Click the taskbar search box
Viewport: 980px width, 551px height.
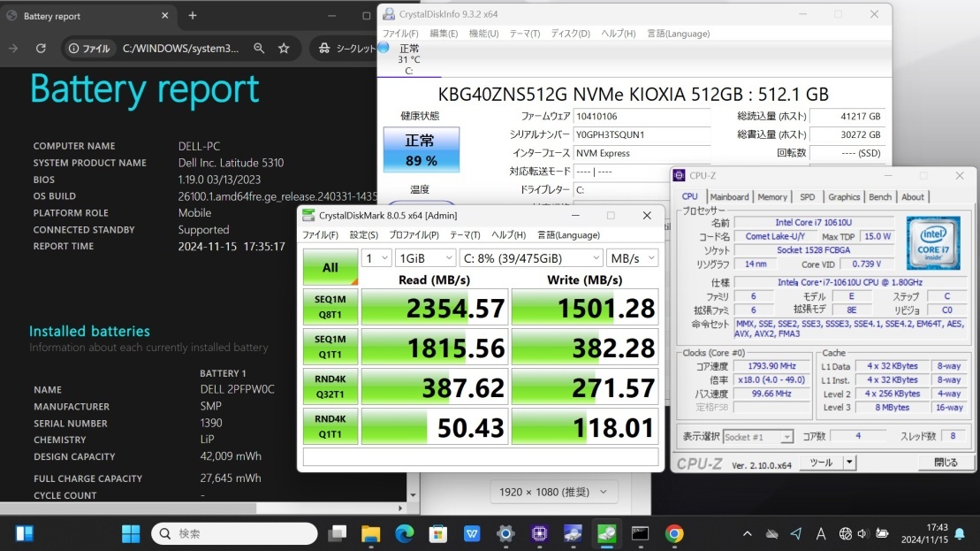pyautogui.click(x=234, y=533)
